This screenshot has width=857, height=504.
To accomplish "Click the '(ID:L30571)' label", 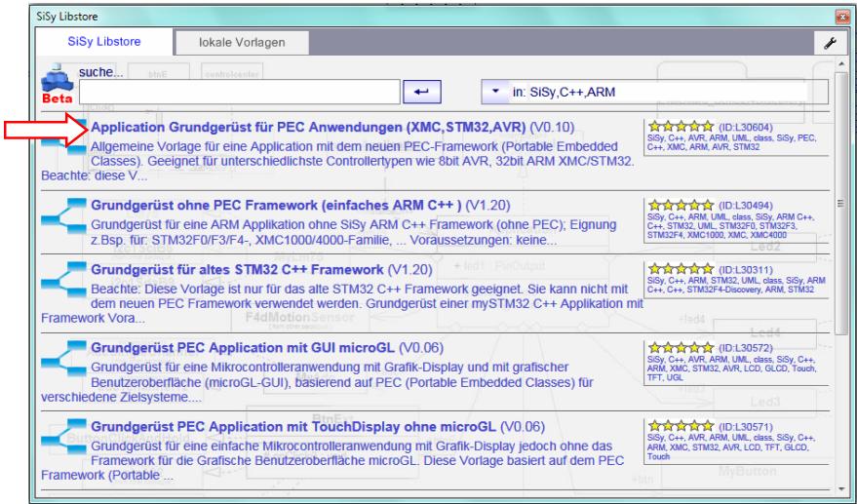I will pyautogui.click(x=746, y=427).
